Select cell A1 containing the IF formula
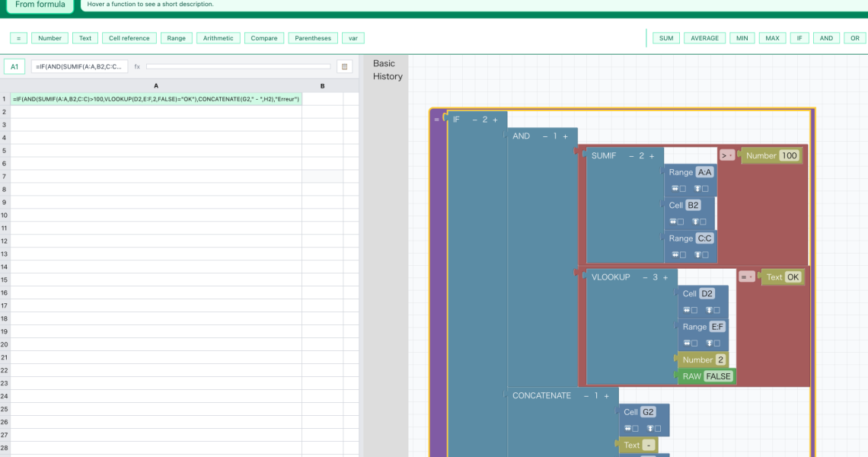The width and height of the screenshot is (868, 457). coord(156,99)
